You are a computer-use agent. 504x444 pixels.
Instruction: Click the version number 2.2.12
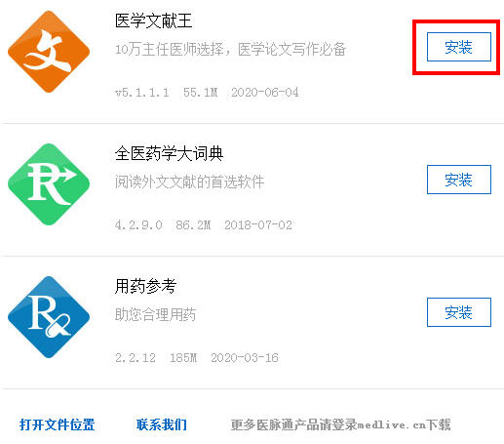(x=136, y=358)
